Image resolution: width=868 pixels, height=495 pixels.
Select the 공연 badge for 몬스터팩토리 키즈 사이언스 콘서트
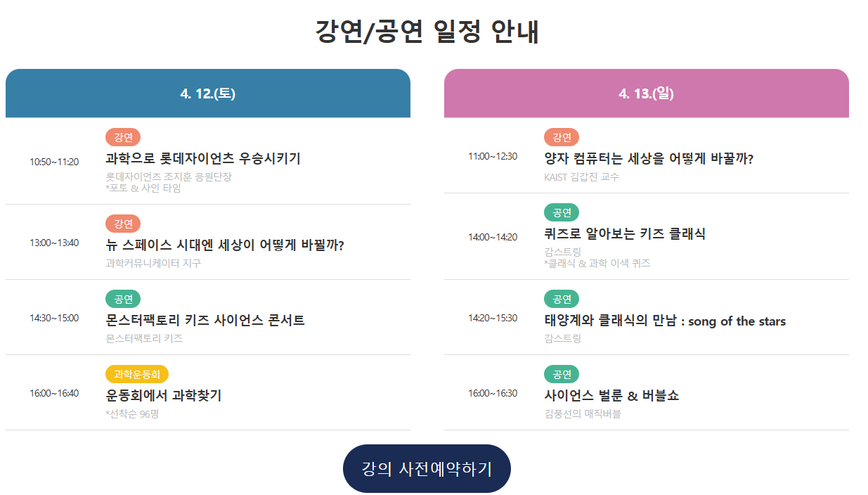[x=123, y=299]
